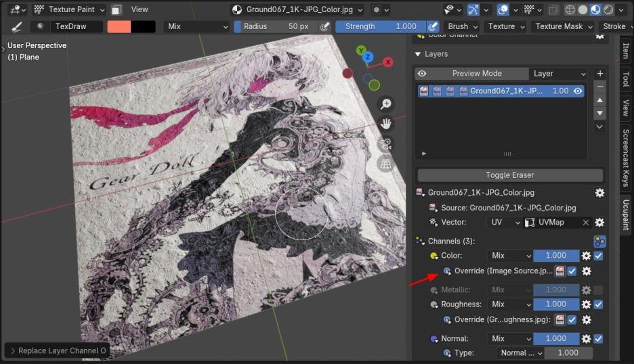Click the blue Z axis gizmo ball
The height and width of the screenshot is (364, 634).
368,57
